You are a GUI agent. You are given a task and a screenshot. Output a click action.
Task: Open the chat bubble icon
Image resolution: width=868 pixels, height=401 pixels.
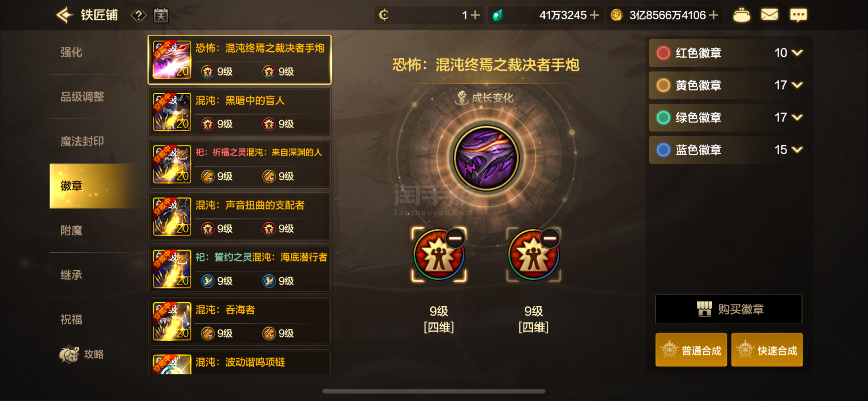click(x=798, y=15)
